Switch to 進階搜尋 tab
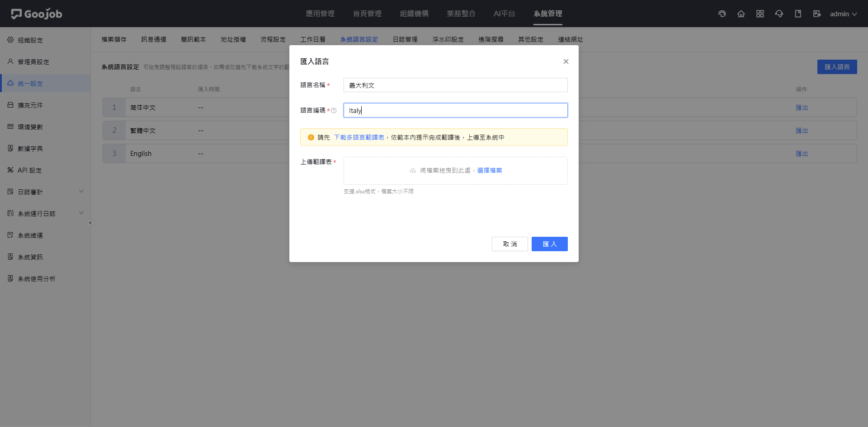 tap(491, 39)
